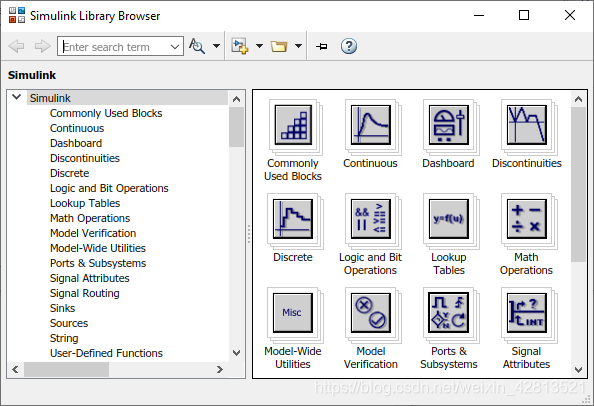Viewport: 594px width, 406px height.
Task: Click the open folder icon in toolbar
Action: [x=279, y=46]
